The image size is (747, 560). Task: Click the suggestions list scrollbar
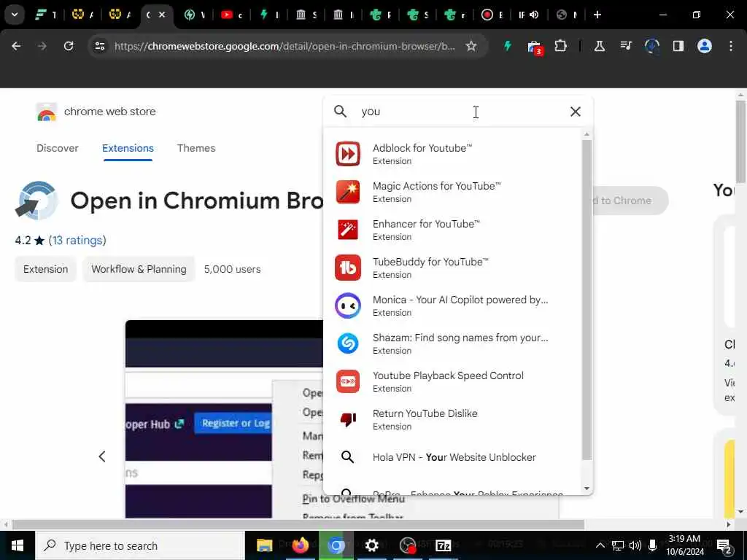click(587, 300)
